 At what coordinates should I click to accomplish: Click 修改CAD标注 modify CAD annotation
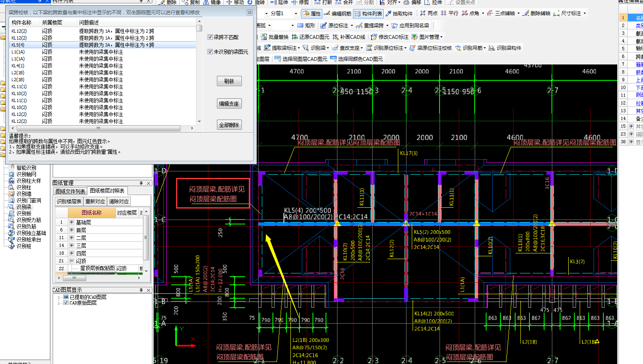click(389, 37)
